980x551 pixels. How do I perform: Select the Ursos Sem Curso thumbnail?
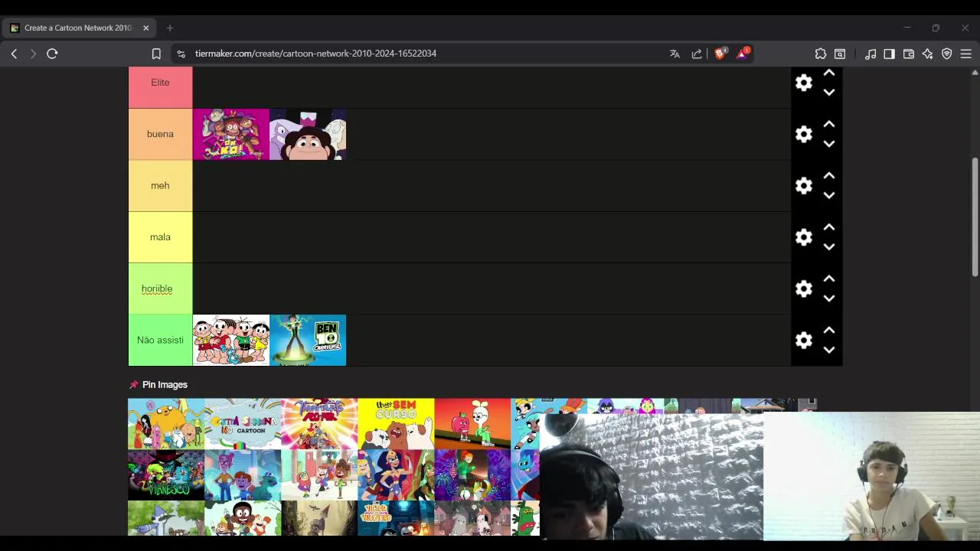(396, 423)
